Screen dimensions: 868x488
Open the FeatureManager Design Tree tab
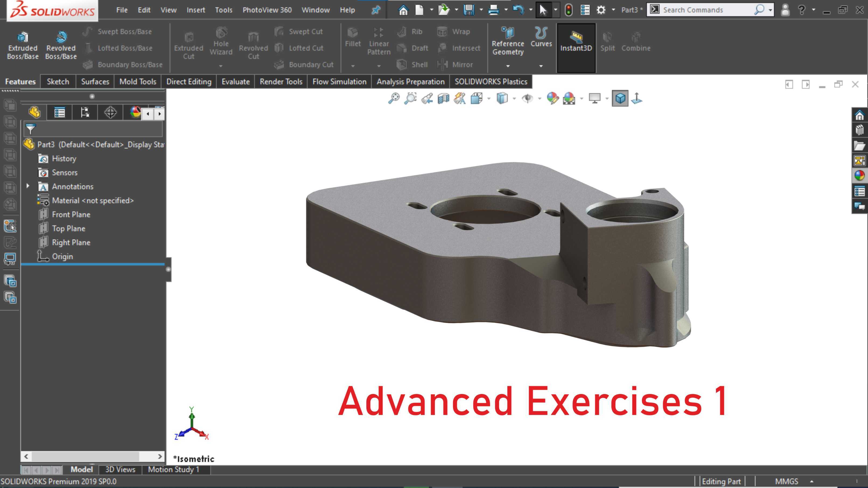click(34, 112)
